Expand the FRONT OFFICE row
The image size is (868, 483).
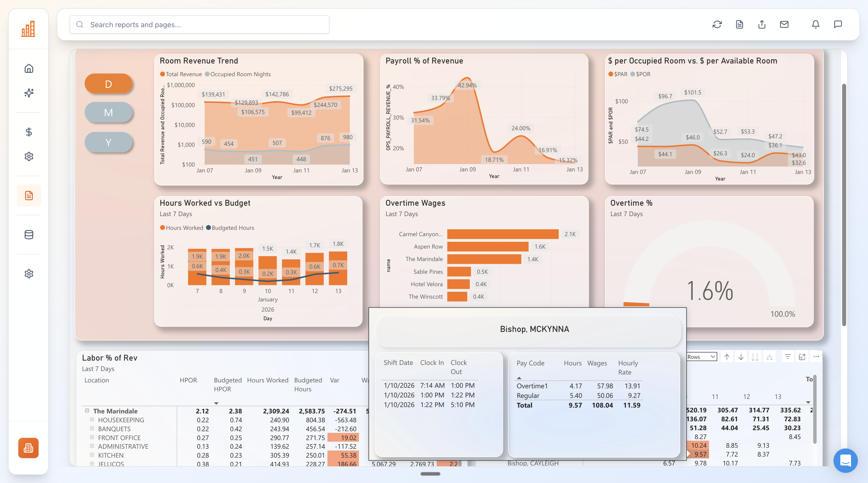[92, 437]
